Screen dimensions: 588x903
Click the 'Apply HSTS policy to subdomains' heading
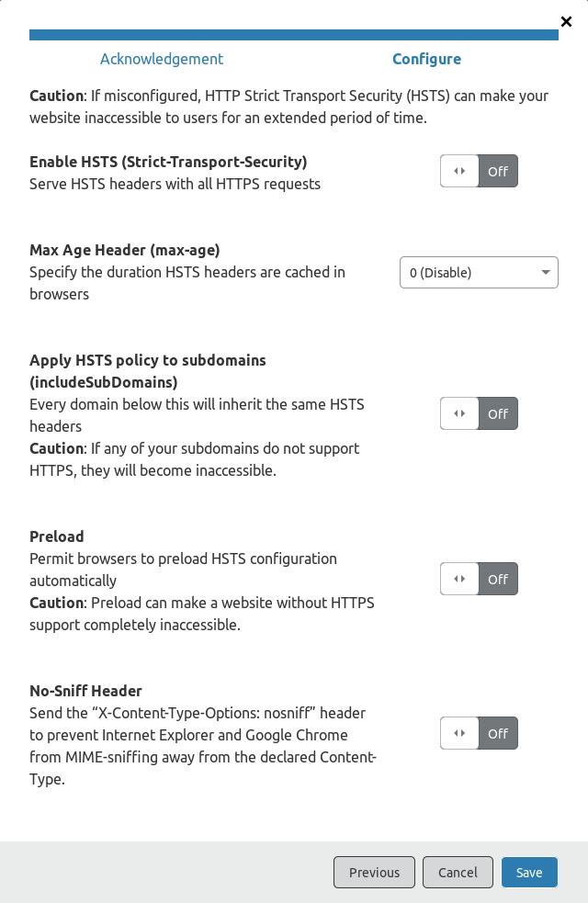click(148, 360)
